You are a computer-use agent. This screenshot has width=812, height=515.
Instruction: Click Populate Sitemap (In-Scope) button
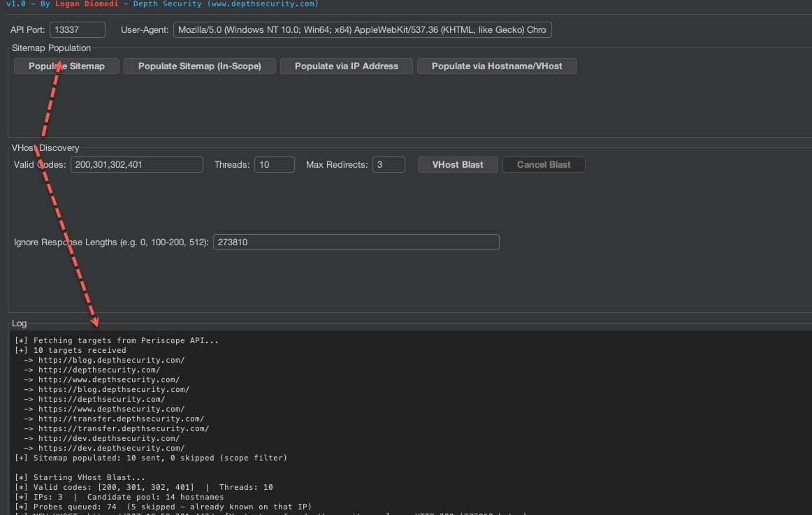pos(199,66)
